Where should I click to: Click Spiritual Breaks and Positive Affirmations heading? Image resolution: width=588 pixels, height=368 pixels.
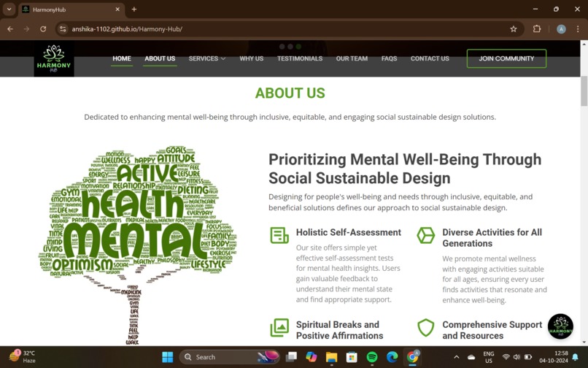tap(339, 330)
